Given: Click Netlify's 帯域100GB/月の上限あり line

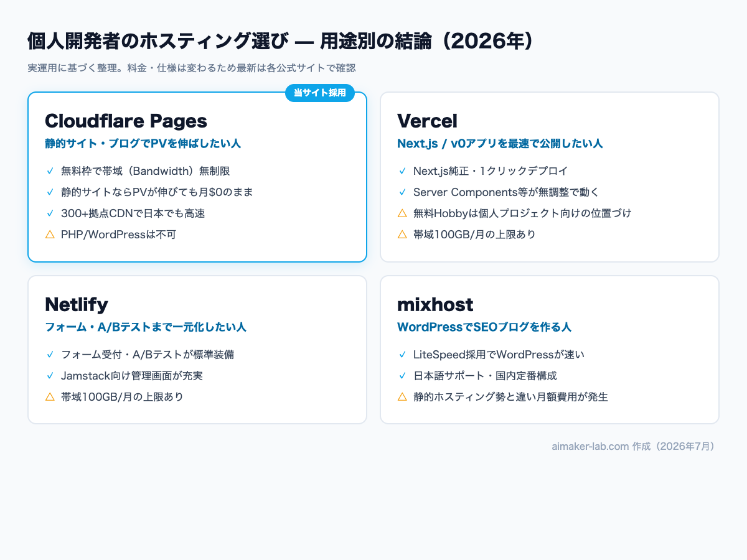Looking at the screenshot, I should (x=122, y=396).
